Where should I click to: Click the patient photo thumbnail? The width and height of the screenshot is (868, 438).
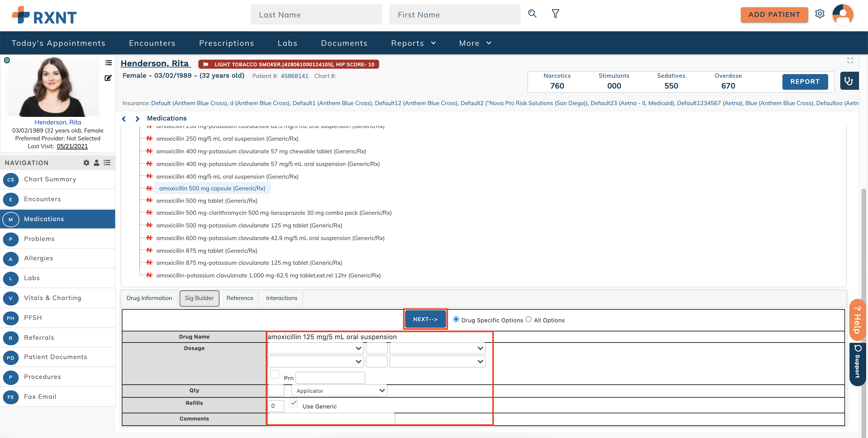point(52,87)
